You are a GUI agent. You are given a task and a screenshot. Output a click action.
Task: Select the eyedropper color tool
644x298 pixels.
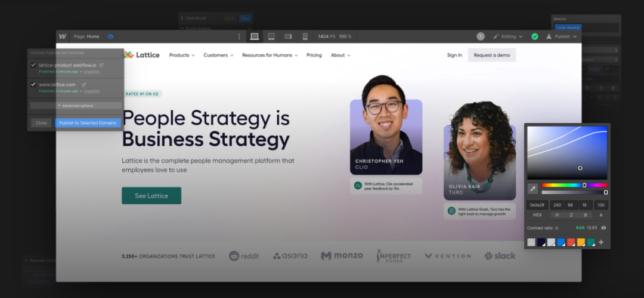coord(532,189)
